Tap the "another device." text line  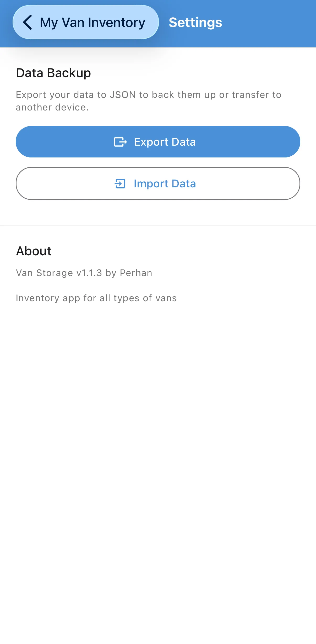point(52,107)
